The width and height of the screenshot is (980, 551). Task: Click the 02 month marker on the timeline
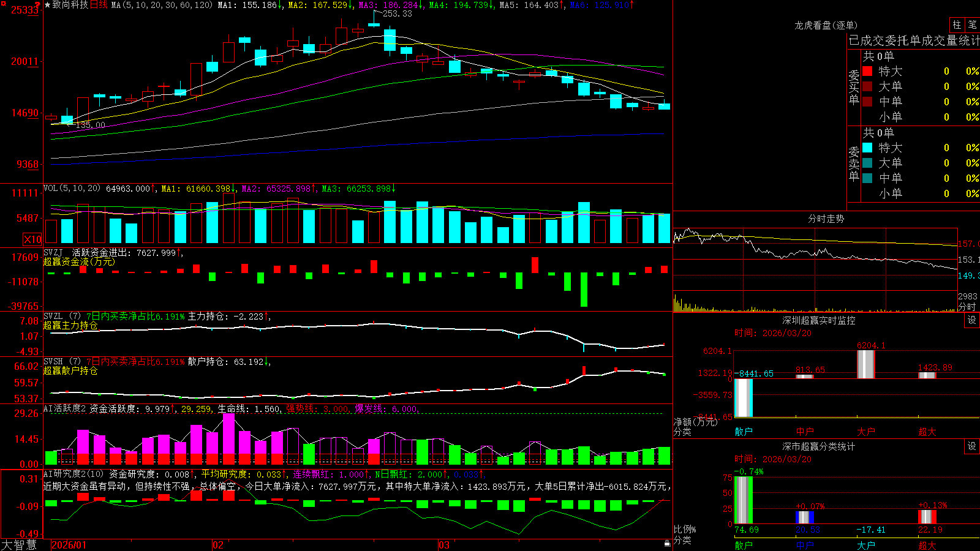click(x=218, y=545)
